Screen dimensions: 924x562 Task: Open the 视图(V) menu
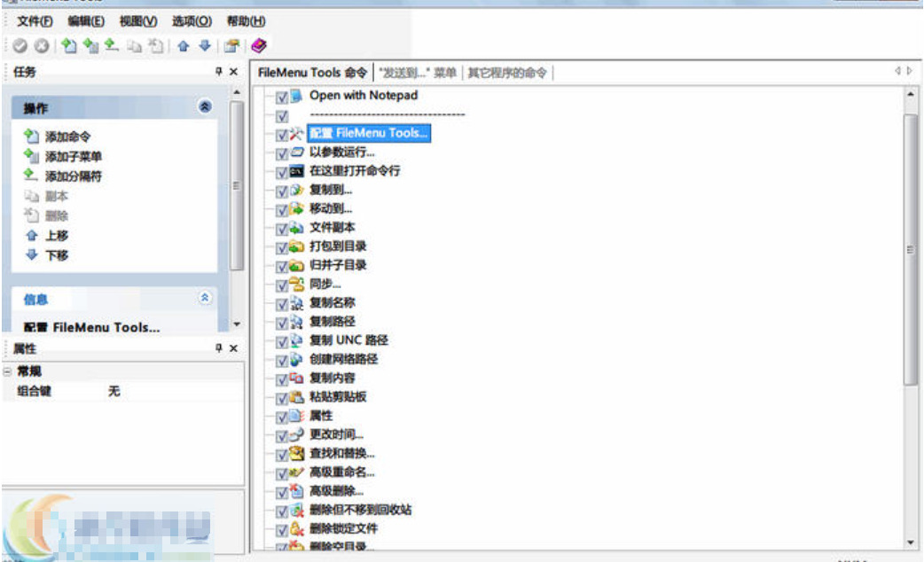click(x=138, y=21)
